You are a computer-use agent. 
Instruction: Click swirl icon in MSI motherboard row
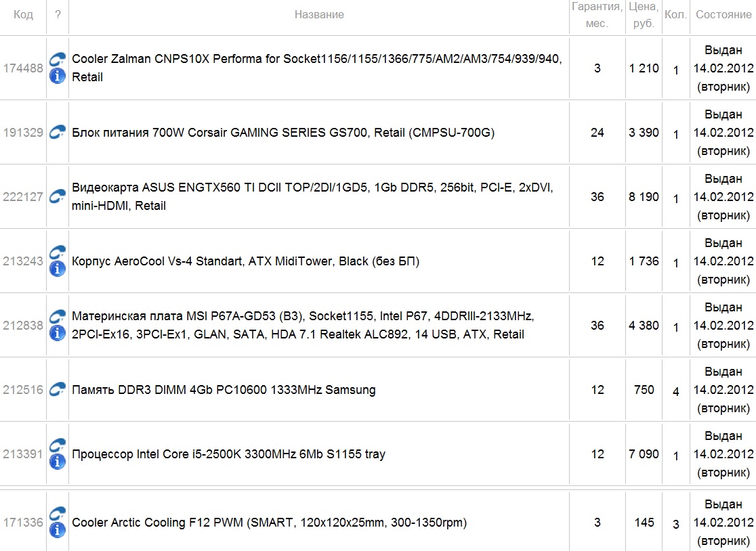click(x=58, y=317)
